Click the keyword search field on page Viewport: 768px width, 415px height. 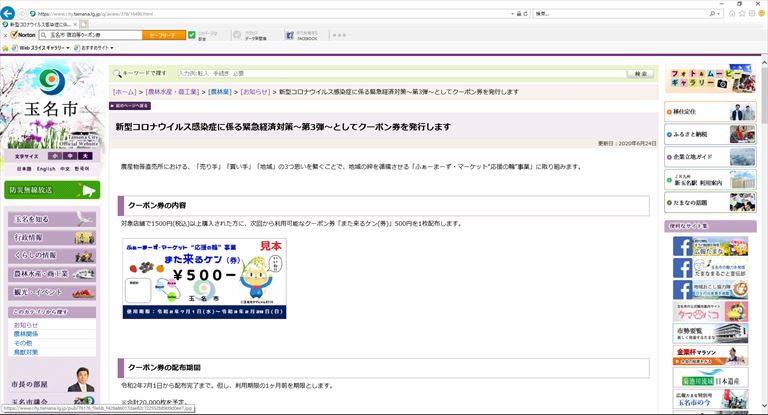402,73
